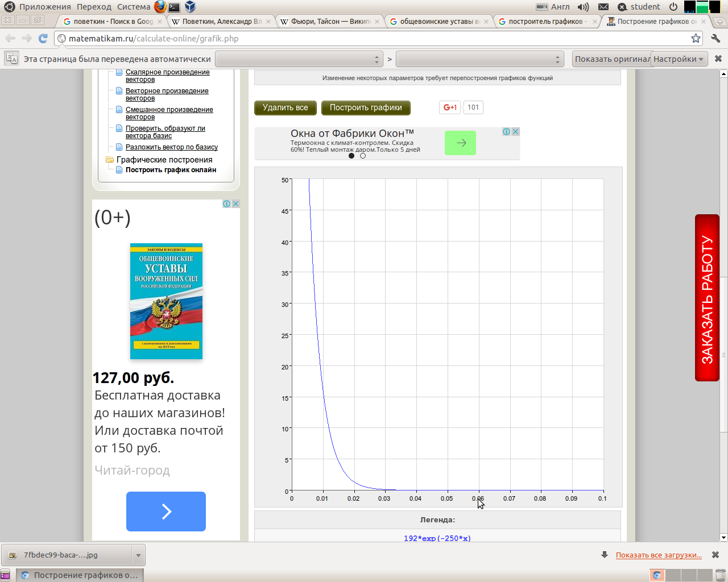This screenshot has height=582, width=728.
Task: Bookmark page with the star icon
Action: (x=696, y=38)
